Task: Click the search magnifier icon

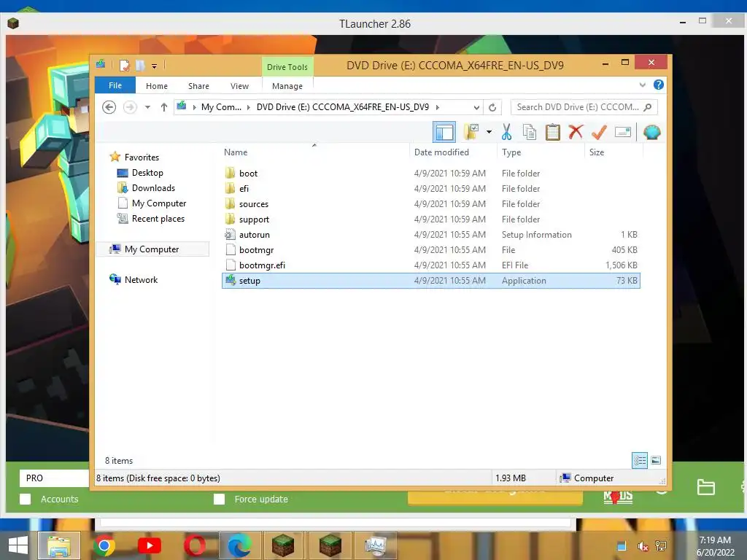Action: pyautogui.click(x=648, y=107)
